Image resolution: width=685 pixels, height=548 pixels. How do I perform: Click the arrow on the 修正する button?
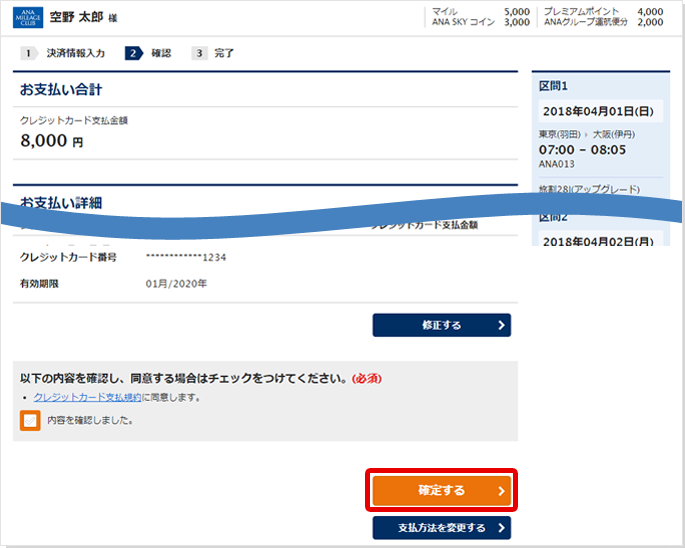[x=500, y=325]
